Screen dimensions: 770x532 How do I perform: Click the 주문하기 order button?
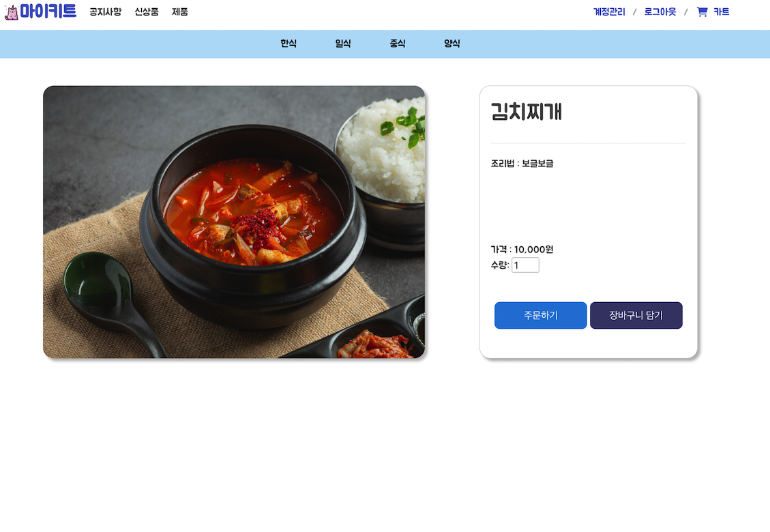point(540,315)
